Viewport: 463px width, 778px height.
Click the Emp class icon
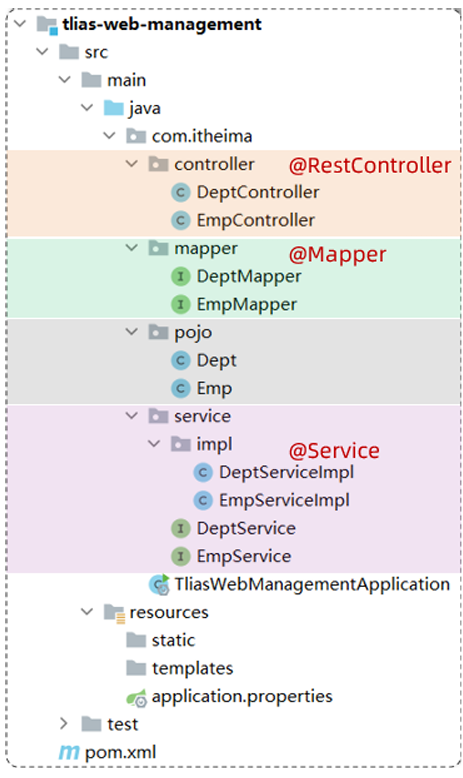pyautogui.click(x=181, y=388)
